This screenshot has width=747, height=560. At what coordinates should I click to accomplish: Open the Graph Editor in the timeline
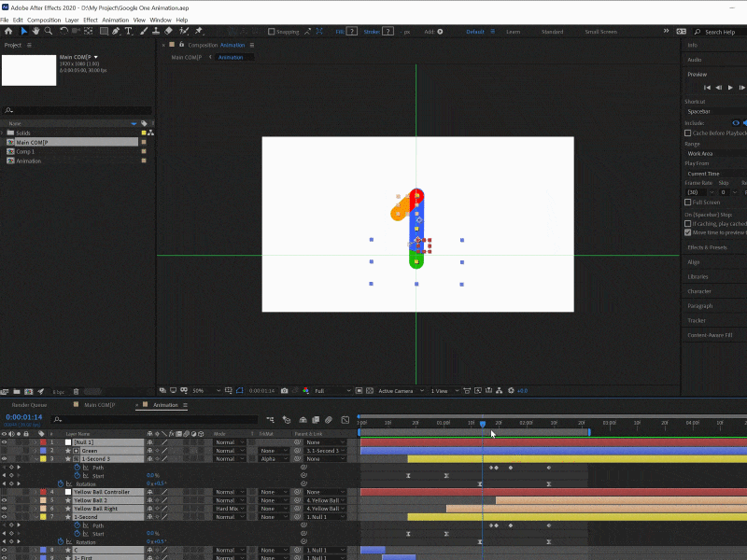pyautogui.click(x=345, y=420)
